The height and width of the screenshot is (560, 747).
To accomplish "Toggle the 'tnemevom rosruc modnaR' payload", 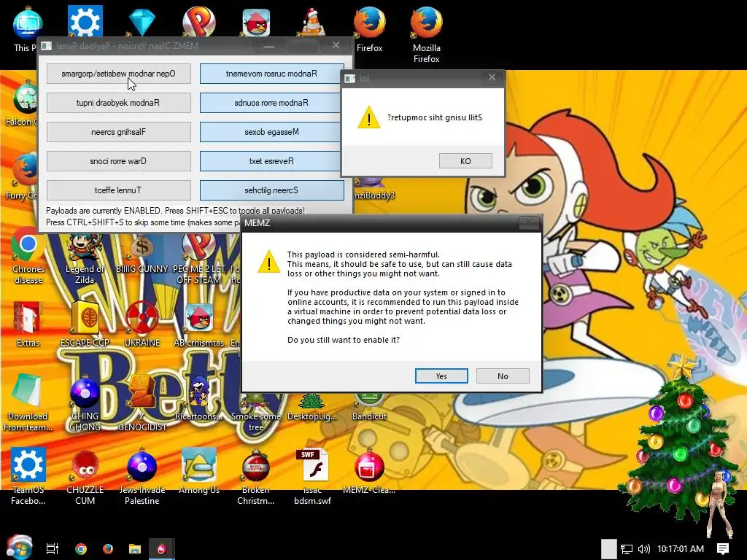I will coord(271,74).
